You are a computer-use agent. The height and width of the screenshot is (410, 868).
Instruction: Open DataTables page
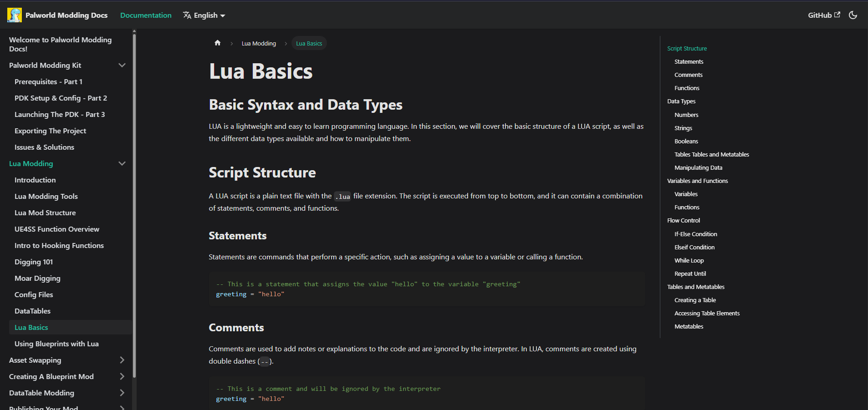pos(32,311)
